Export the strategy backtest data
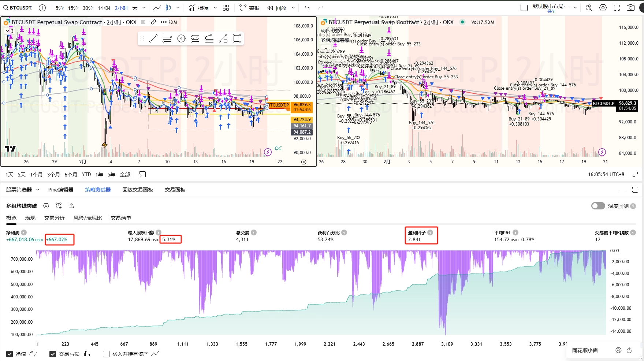The width and height of the screenshot is (644, 361). [71, 206]
